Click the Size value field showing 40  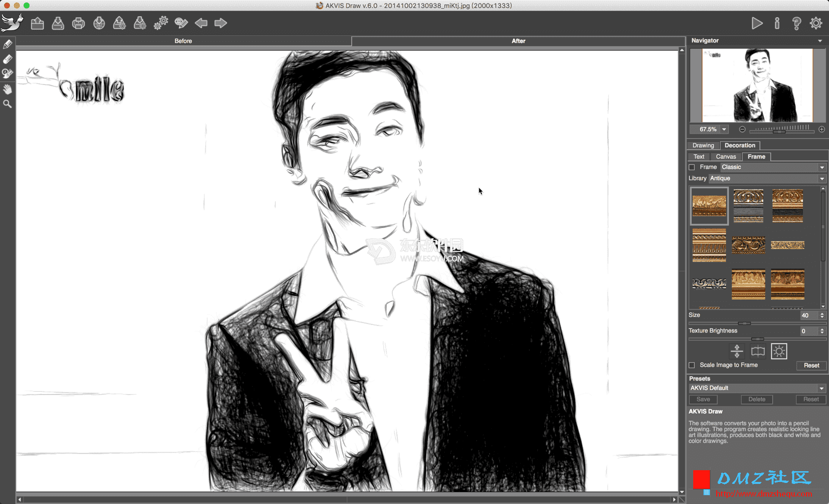(809, 315)
